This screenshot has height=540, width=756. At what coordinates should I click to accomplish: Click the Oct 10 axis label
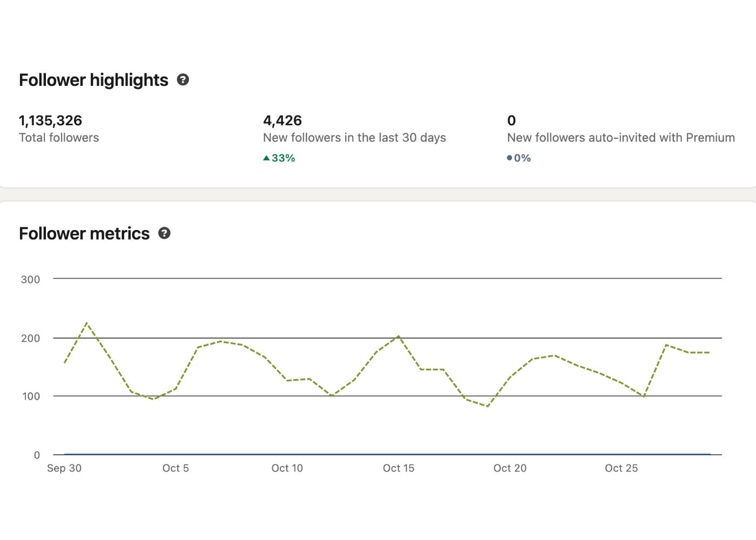pos(287,468)
